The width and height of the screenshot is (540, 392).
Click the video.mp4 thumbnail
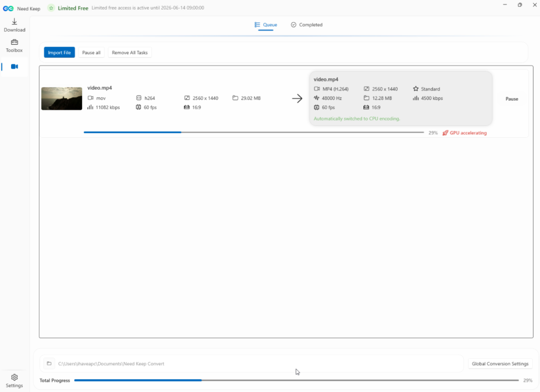click(62, 99)
